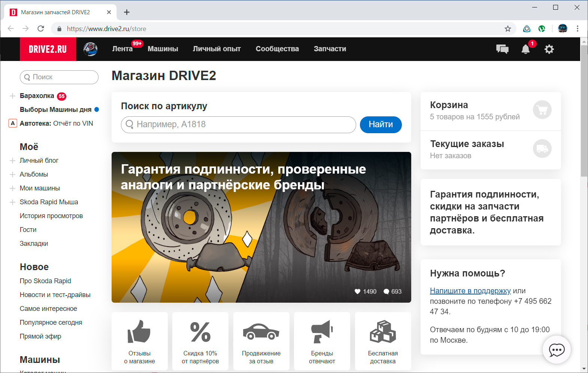Image resolution: width=588 pixels, height=373 pixels.
Task: Open notifications bell icon
Action: click(x=526, y=49)
